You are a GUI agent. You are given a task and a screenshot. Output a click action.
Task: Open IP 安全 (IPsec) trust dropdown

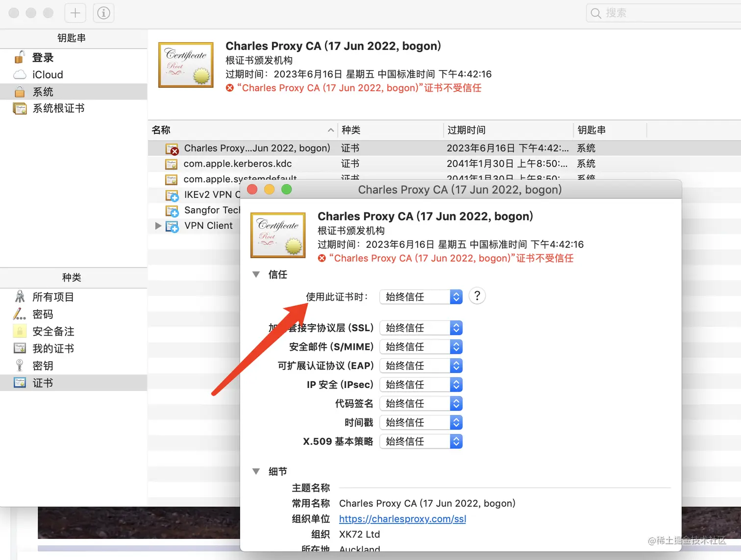tap(421, 385)
